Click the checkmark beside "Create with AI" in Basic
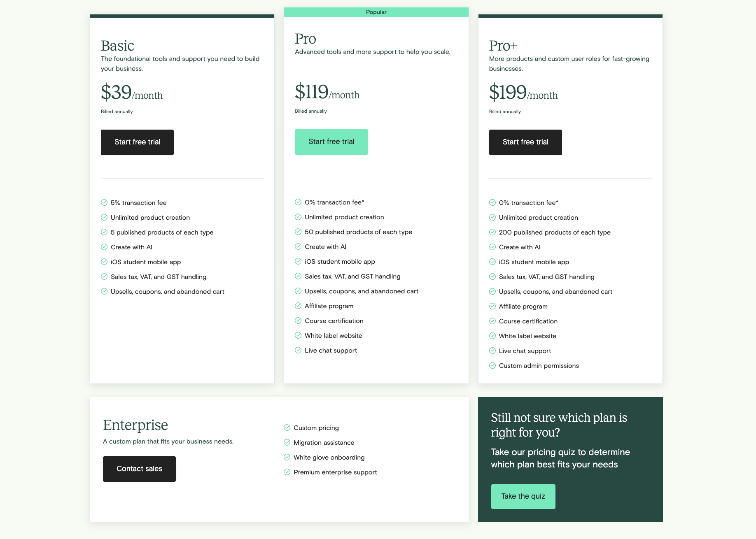The image size is (756, 539). (104, 246)
